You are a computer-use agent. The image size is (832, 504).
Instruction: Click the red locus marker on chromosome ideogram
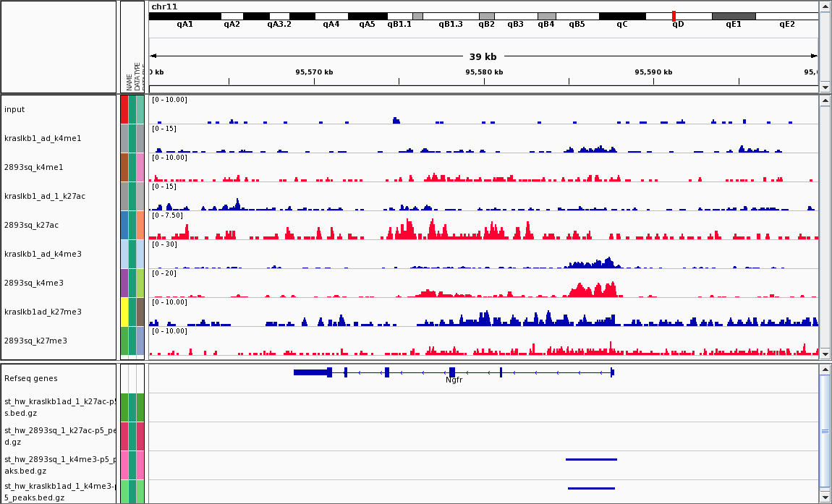[674, 16]
